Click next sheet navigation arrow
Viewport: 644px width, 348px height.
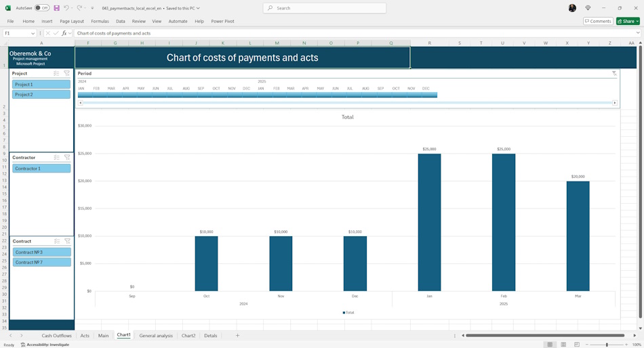[x=22, y=336]
